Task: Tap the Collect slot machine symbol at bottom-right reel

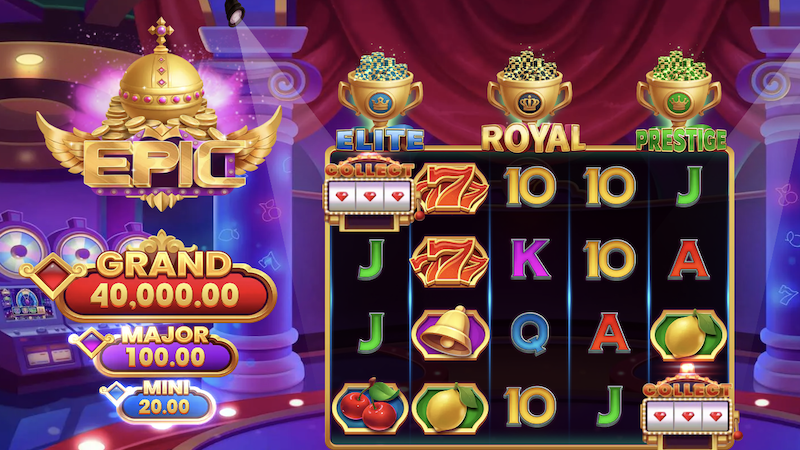Action: 689,406
